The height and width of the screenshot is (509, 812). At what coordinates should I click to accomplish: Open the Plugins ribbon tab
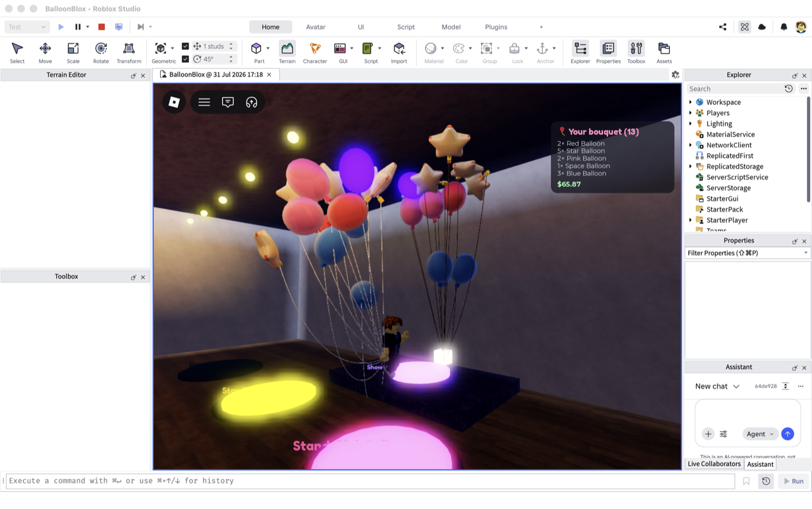click(x=496, y=27)
